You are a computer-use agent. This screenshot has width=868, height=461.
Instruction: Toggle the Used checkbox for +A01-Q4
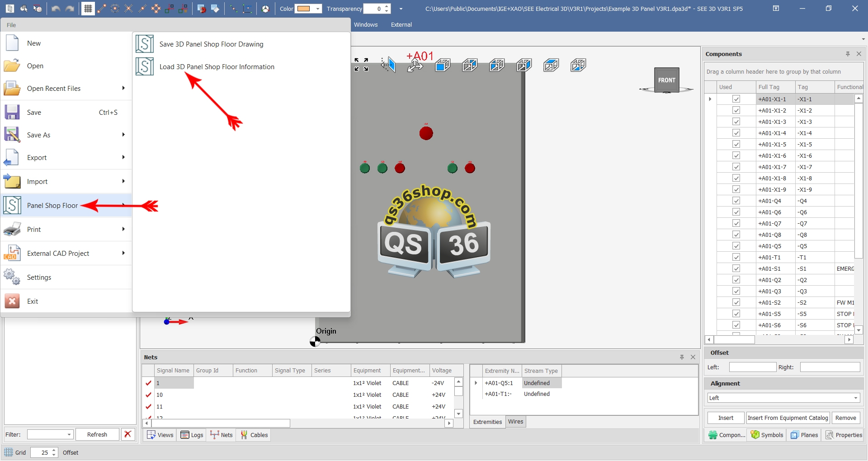736,201
